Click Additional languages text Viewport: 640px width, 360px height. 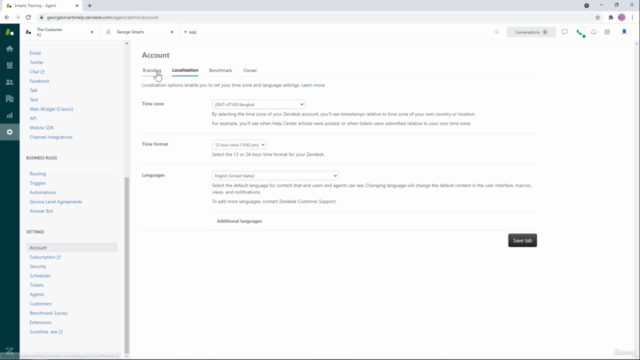(239, 221)
